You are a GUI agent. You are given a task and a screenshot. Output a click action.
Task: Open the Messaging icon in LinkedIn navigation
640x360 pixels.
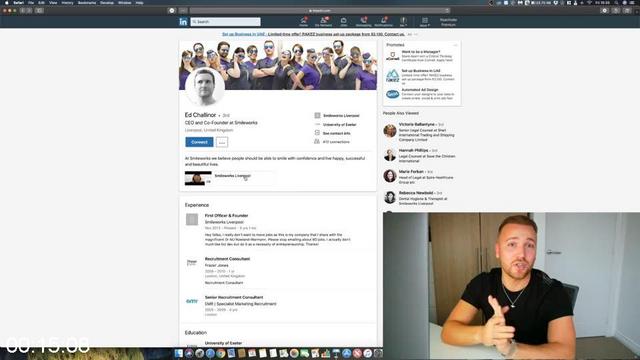click(363, 22)
